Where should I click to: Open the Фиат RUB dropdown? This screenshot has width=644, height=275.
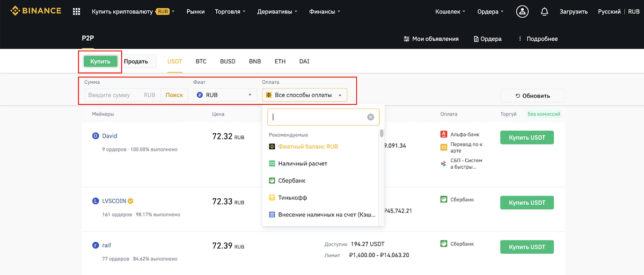(225, 95)
